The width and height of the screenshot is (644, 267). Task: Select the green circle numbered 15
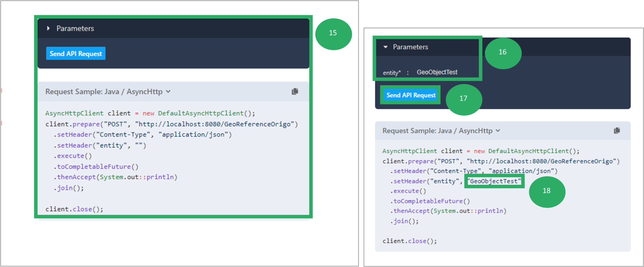[x=333, y=33]
